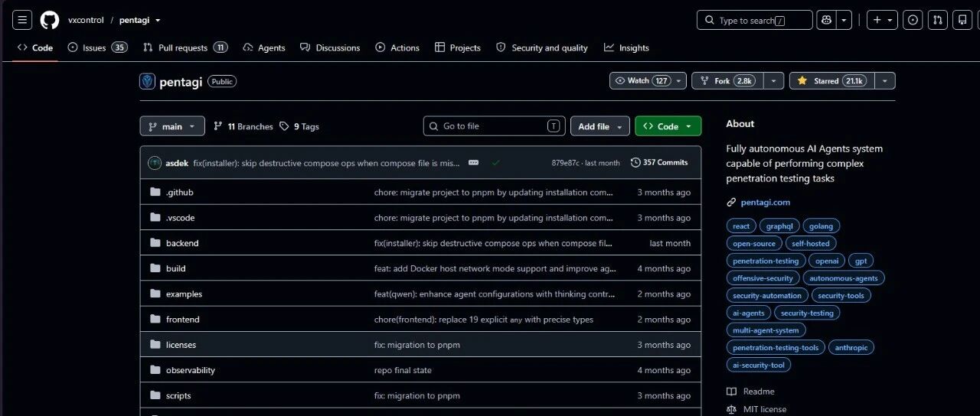Open pentagi repository title link
980x416 pixels.
click(x=181, y=82)
